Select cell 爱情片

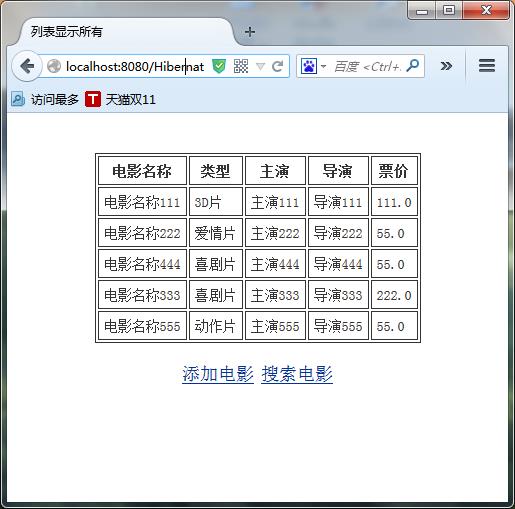tap(216, 233)
